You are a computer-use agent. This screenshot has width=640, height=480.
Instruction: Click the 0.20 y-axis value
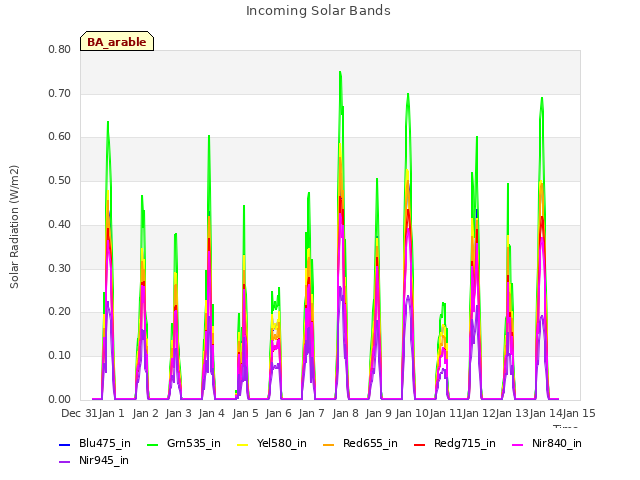[x=60, y=312]
